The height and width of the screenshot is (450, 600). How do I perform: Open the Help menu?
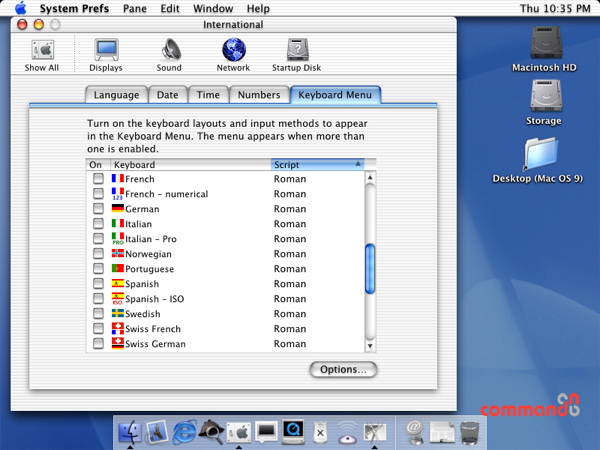tap(258, 8)
